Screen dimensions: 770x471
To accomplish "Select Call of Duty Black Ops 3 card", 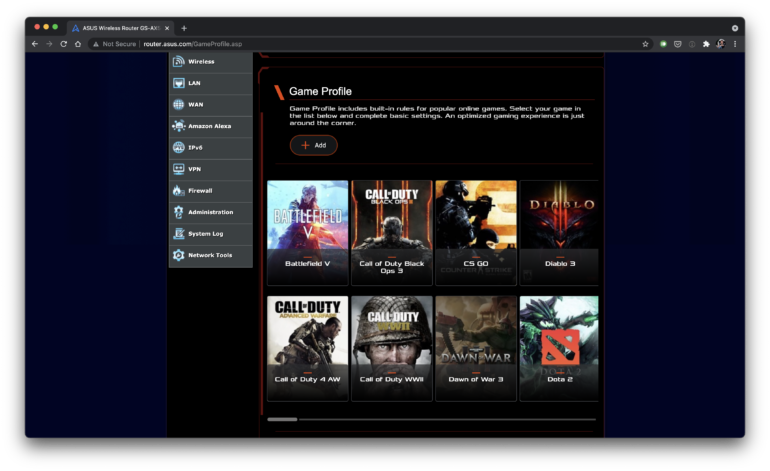I will point(391,232).
